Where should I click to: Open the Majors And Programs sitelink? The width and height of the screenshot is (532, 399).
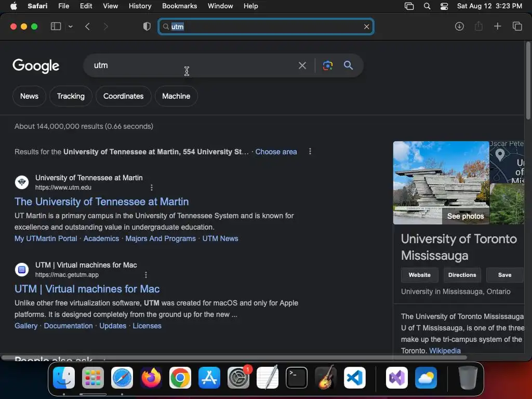161,238
